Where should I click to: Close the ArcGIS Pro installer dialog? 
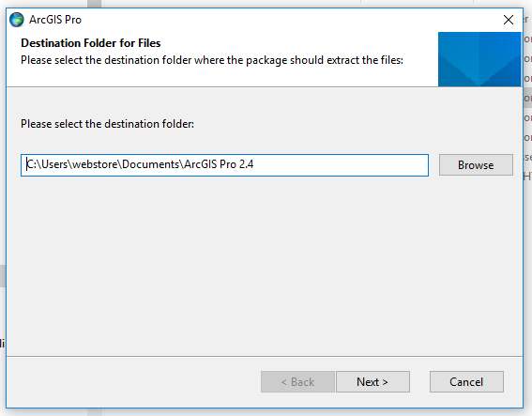[x=509, y=20]
